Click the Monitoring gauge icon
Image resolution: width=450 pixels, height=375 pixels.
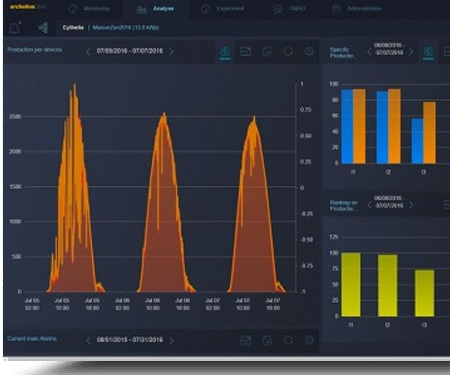[73, 9]
